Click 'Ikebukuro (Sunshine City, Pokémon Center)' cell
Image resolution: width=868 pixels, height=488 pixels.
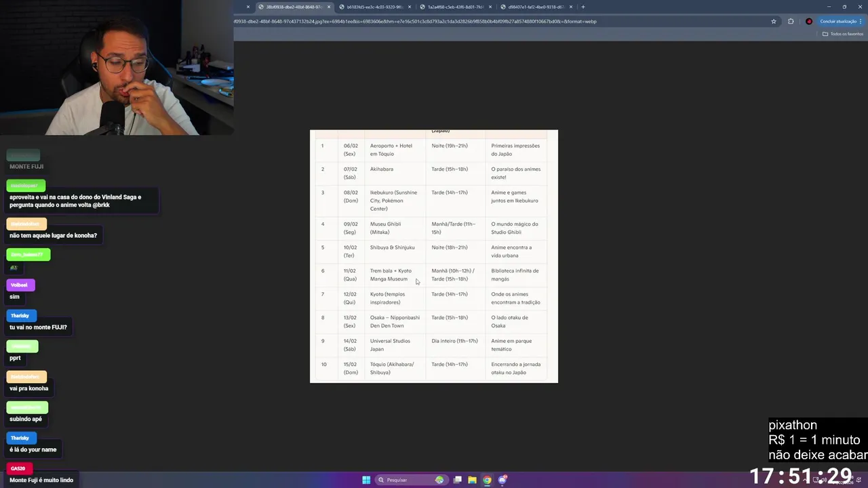(394, 201)
